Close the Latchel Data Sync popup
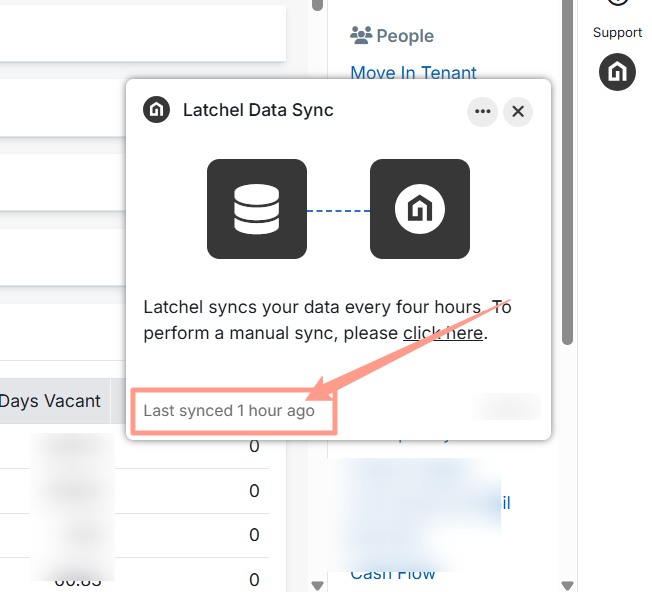 (518, 111)
